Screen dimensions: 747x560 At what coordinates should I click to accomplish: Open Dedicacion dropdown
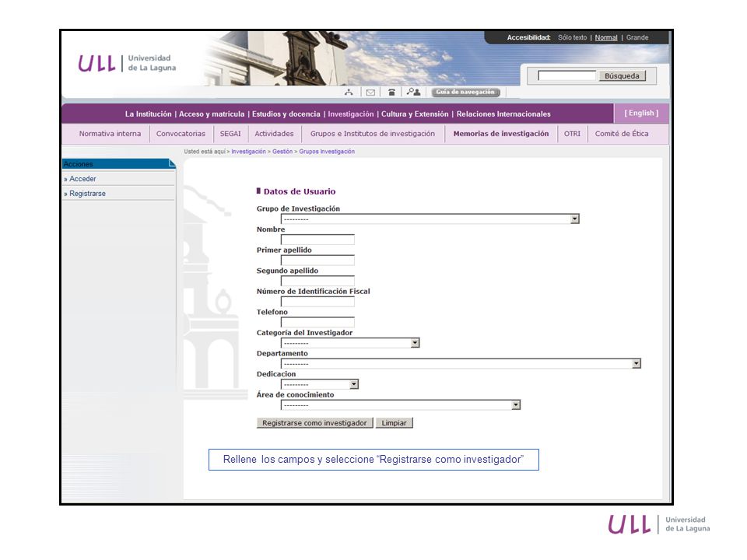tap(320, 384)
